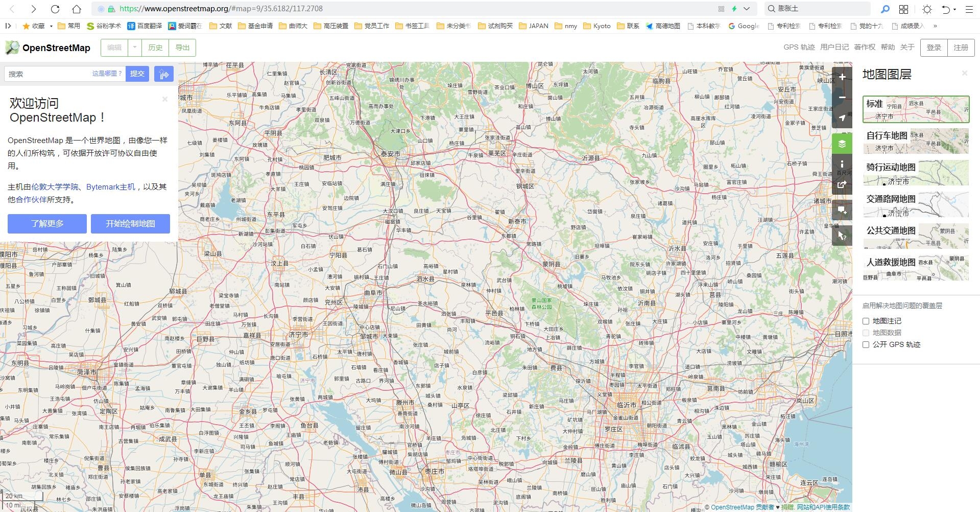Select the 自行车地图 layer

pos(915,141)
